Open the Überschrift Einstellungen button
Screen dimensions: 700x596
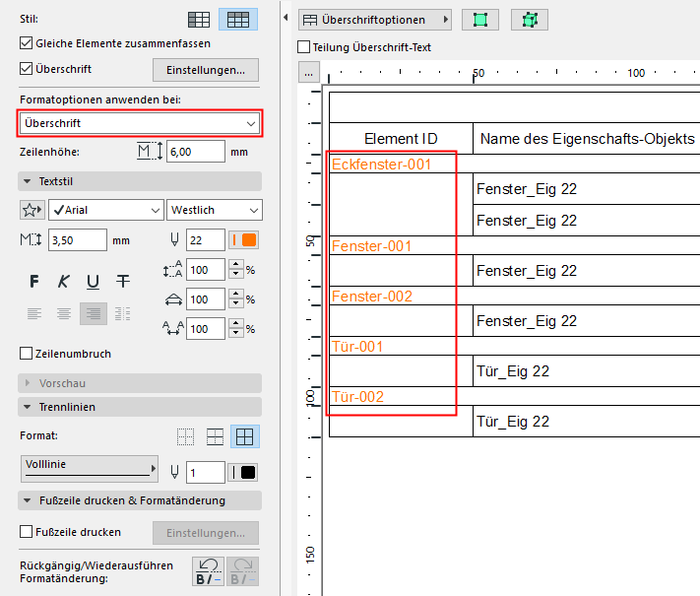coord(206,70)
